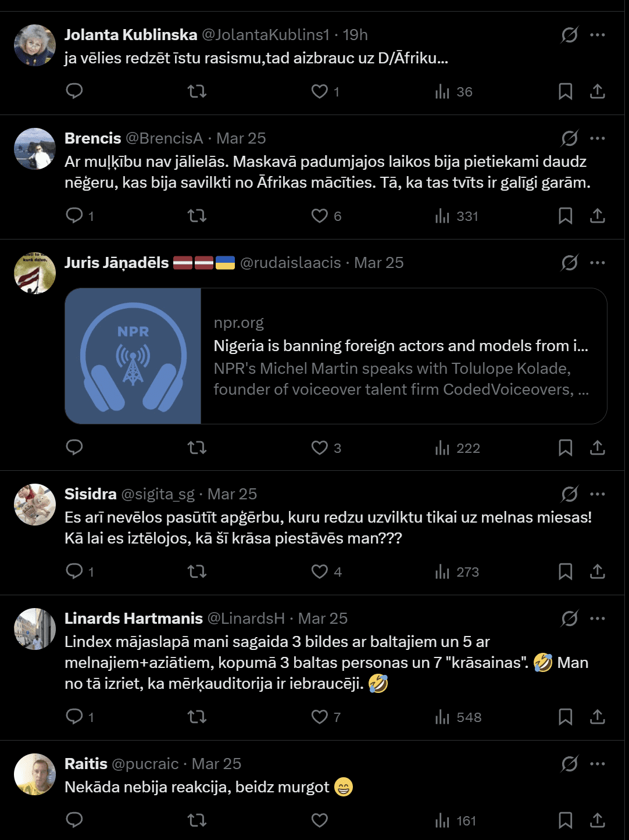
Task: Click the NPR headphones thumbnail image
Action: point(133,356)
